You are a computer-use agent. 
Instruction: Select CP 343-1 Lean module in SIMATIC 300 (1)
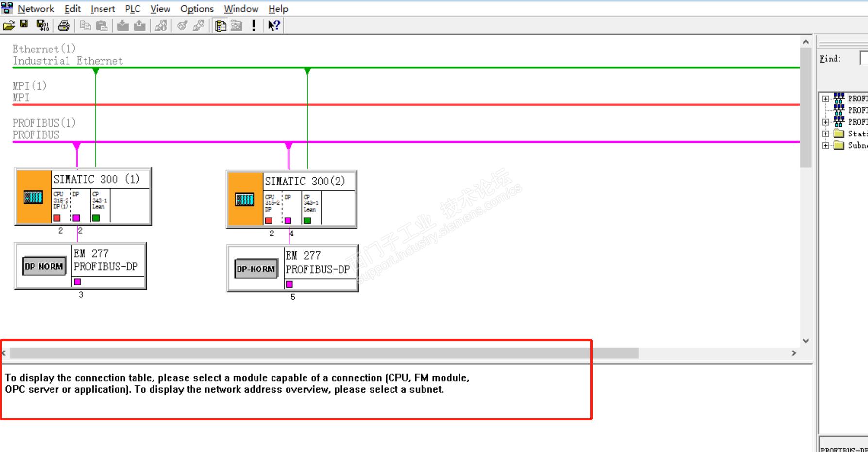click(100, 200)
